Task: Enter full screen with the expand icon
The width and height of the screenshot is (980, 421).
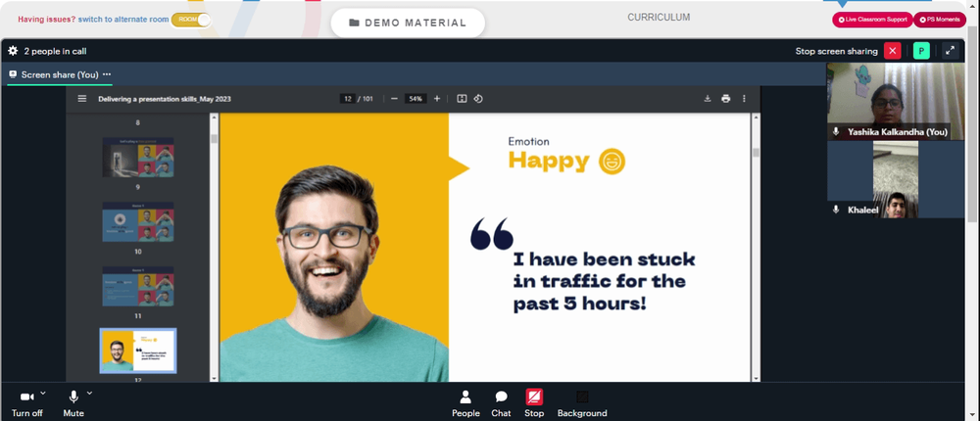Action: [950, 51]
